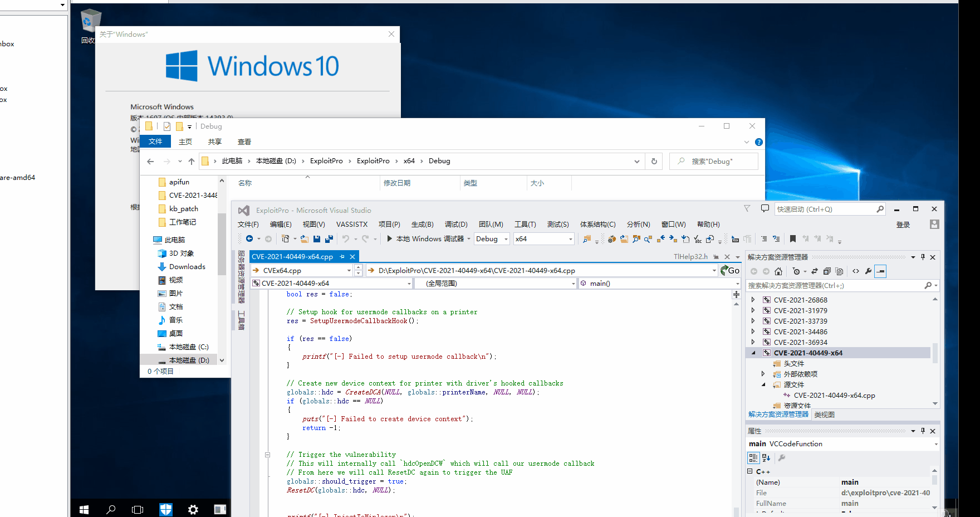The image size is (980, 517).
Task: Open the Windows Start menu
Action: click(x=84, y=509)
